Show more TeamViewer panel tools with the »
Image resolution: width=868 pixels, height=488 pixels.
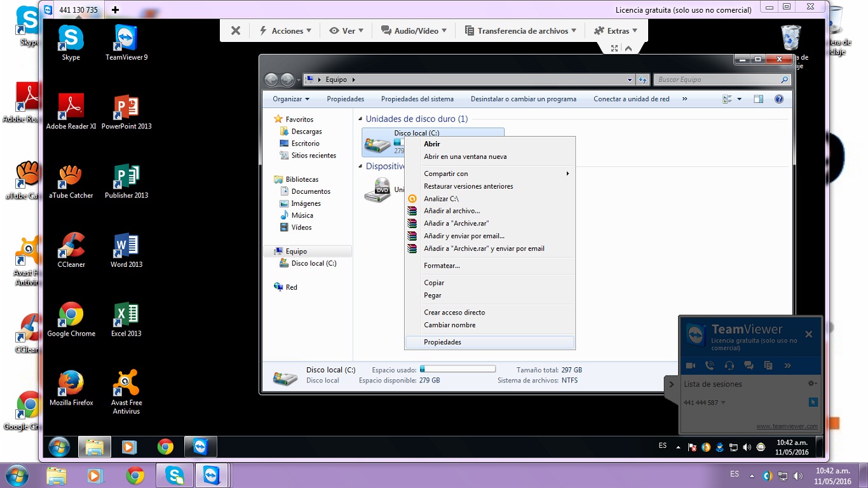[x=788, y=365]
